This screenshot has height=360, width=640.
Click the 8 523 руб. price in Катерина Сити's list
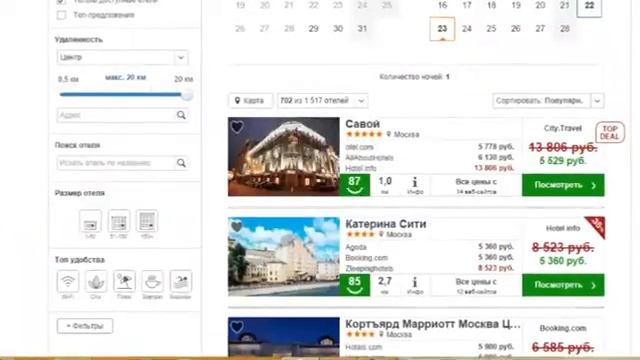(x=496, y=268)
